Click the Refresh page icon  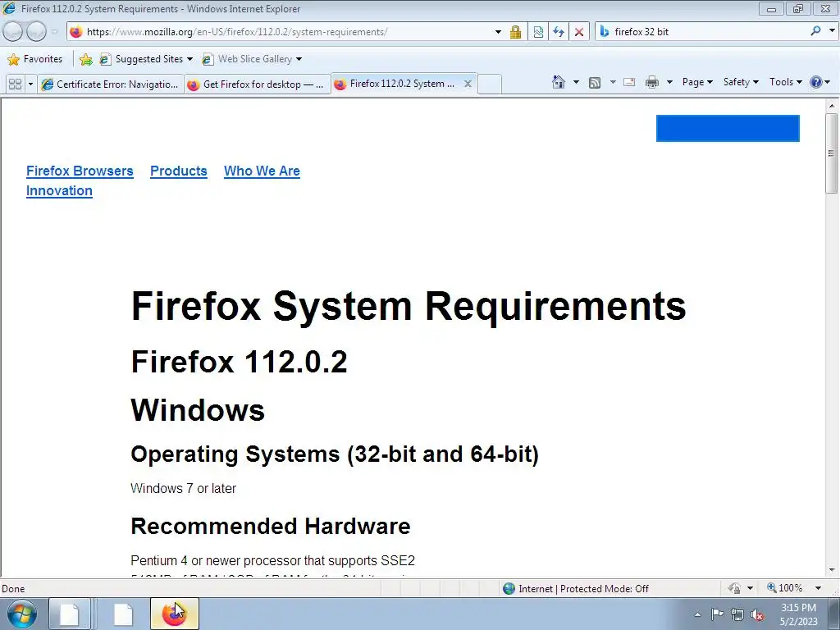tap(559, 32)
